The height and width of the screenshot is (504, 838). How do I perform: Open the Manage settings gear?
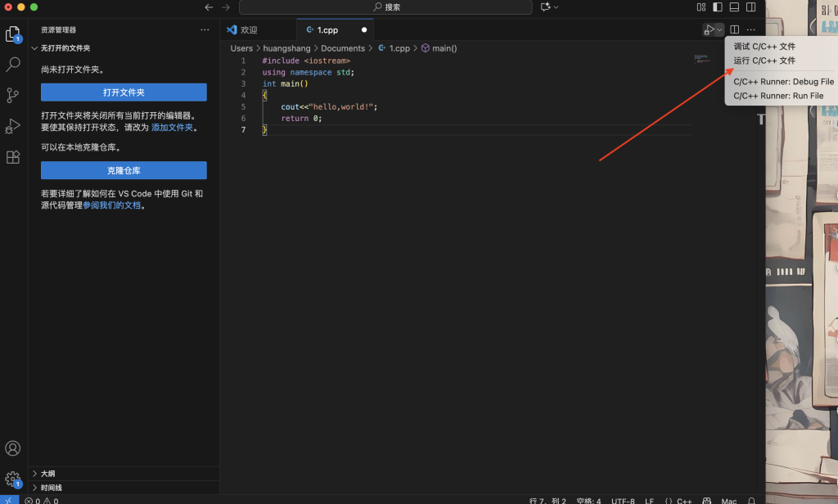pyautogui.click(x=13, y=479)
